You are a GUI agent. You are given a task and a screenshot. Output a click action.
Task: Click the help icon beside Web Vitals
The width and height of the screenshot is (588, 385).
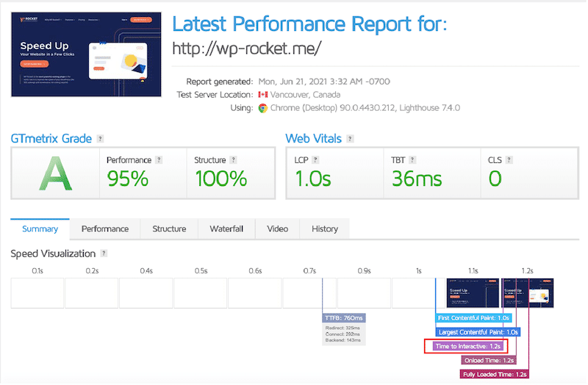[x=349, y=138]
